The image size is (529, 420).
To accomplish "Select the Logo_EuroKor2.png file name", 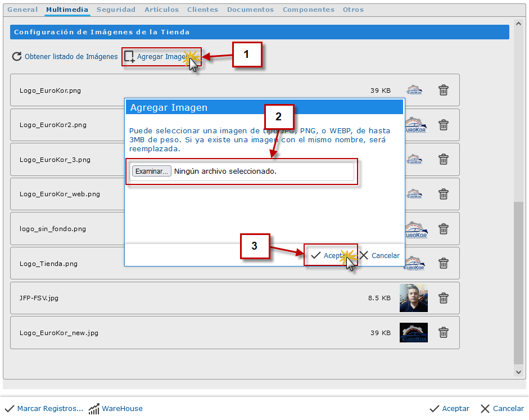I will coord(53,125).
